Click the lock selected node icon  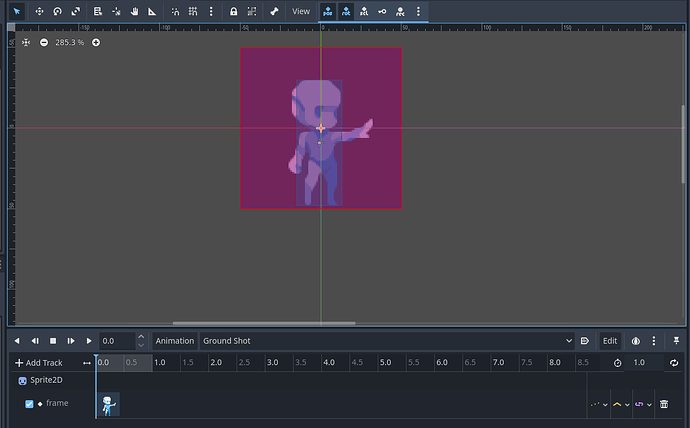(x=232, y=11)
